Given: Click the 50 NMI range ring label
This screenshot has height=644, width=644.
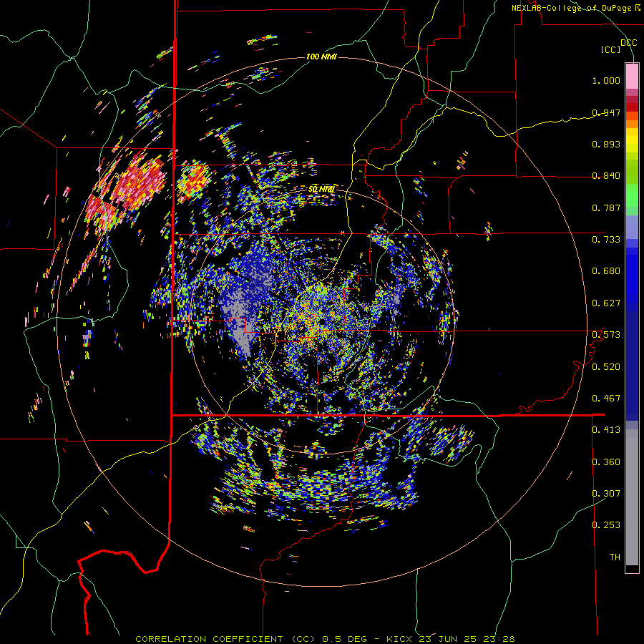Looking at the screenshot, I should click(321, 190).
